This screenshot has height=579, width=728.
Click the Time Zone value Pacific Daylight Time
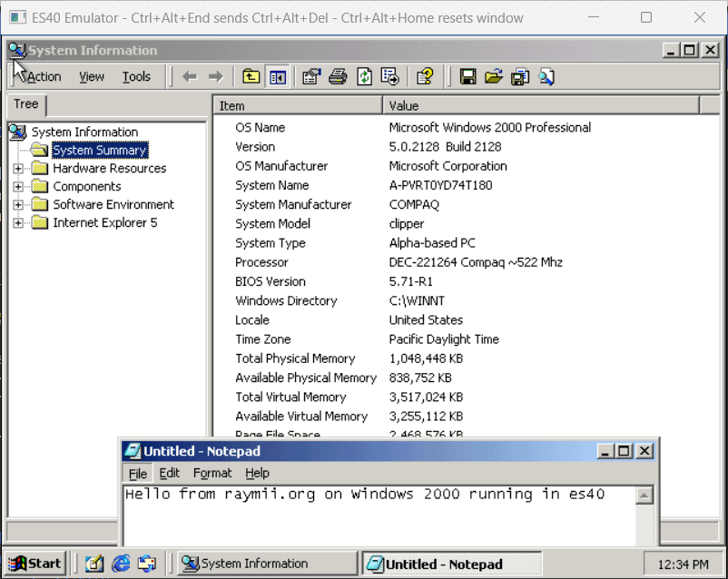(x=444, y=339)
